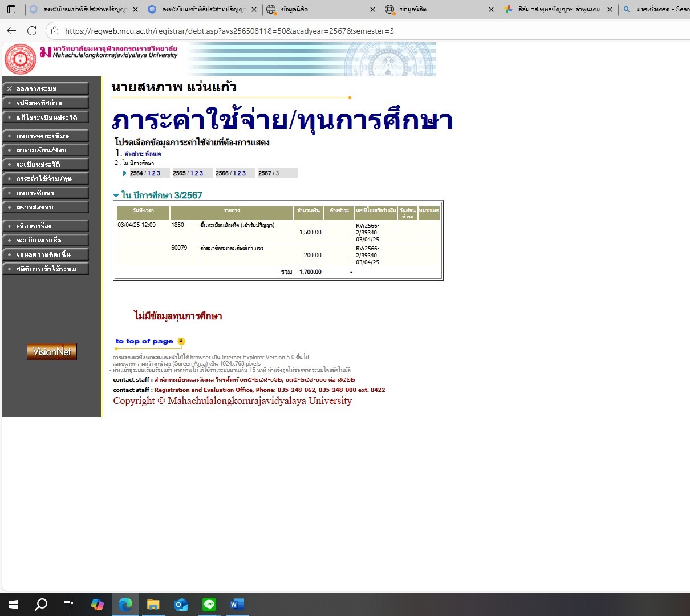Close the second ข้อมูลนิสิต tab
The image size is (690, 616).
pyautogui.click(x=491, y=9)
